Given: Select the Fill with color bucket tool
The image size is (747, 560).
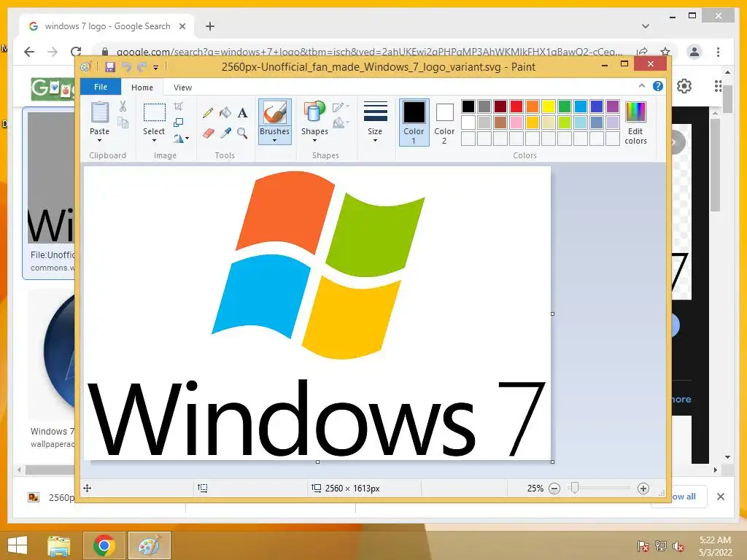Looking at the screenshot, I should click(x=225, y=113).
